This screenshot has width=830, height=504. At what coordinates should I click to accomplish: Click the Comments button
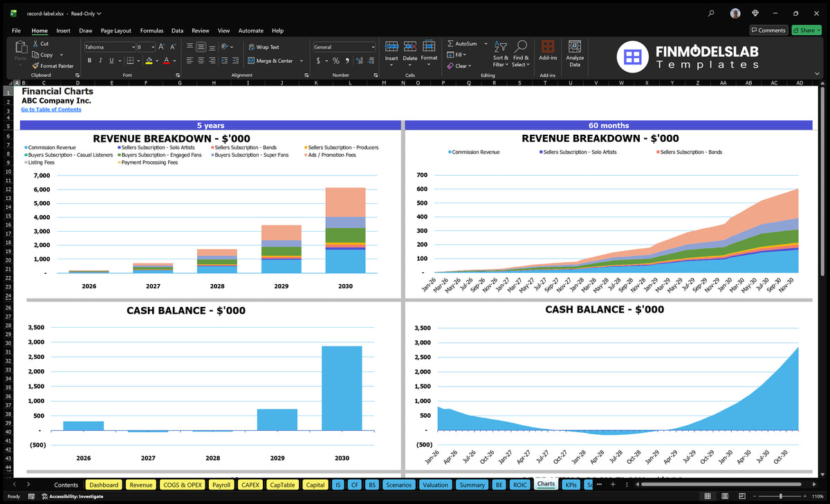coord(768,30)
